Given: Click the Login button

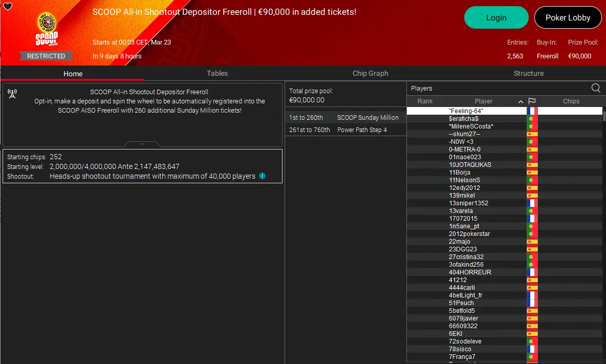Looking at the screenshot, I should click(x=496, y=17).
